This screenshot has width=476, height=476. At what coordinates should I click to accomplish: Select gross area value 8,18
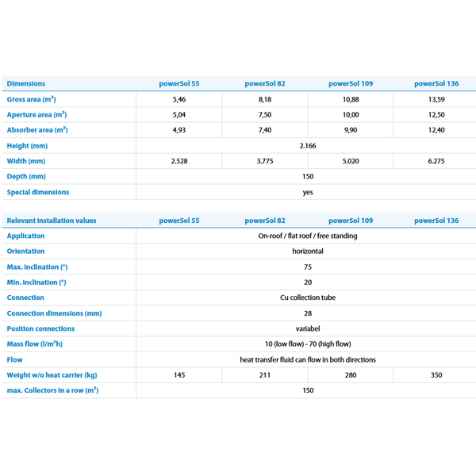(265, 100)
